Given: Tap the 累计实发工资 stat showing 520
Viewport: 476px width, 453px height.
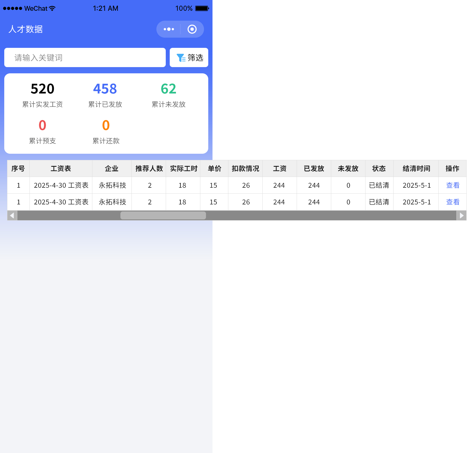Looking at the screenshot, I should tap(42, 89).
